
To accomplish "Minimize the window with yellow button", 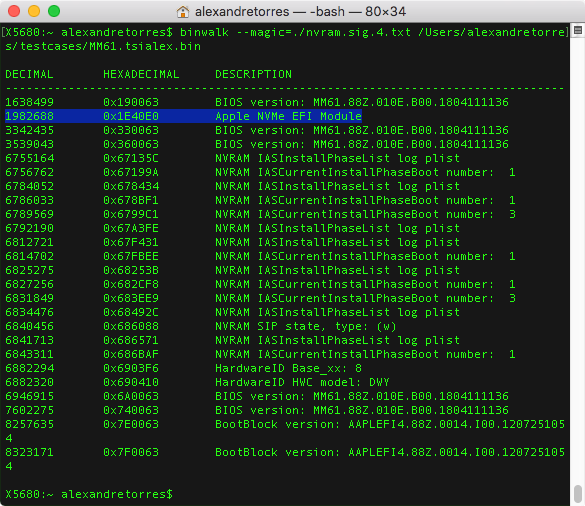I will coord(34,11).
